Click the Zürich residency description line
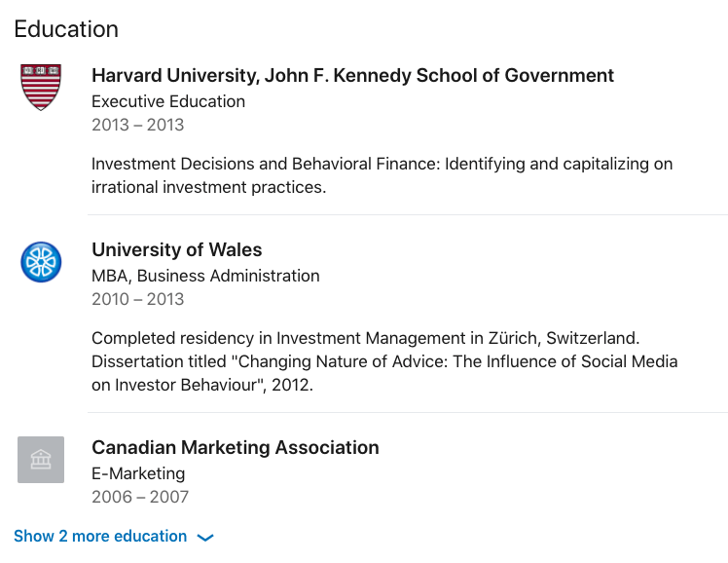 click(365, 338)
